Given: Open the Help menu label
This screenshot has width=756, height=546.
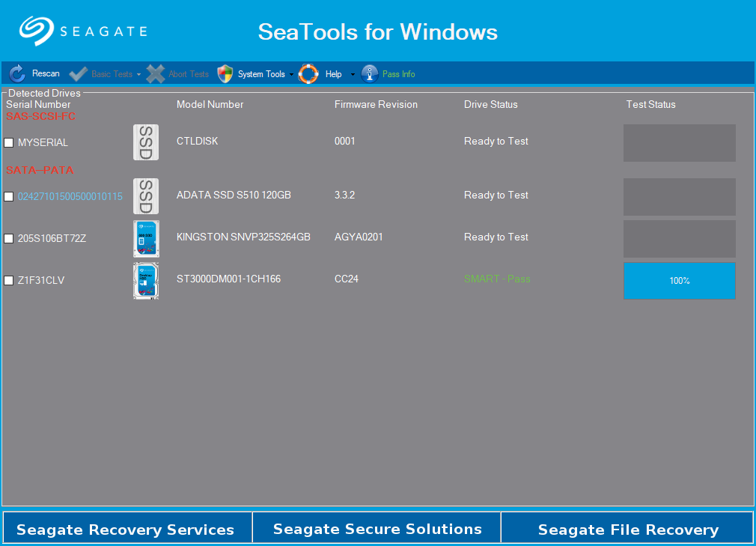Looking at the screenshot, I should 333,74.
